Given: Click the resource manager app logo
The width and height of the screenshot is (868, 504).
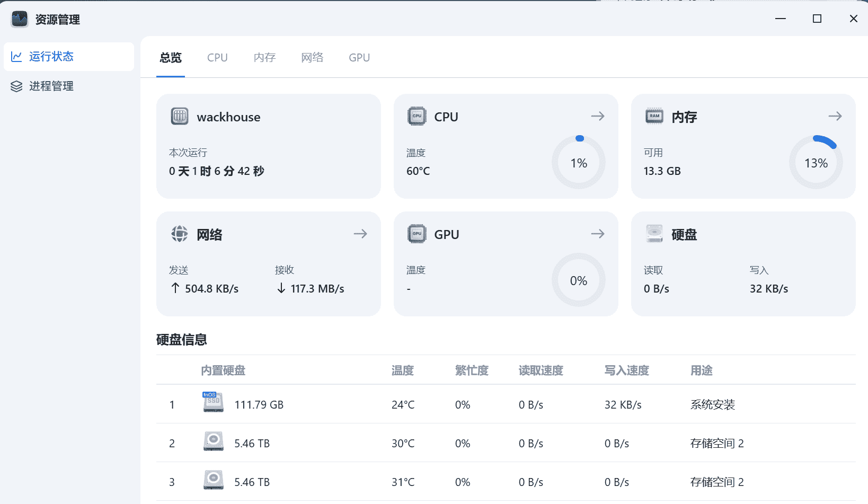Looking at the screenshot, I should click(20, 19).
